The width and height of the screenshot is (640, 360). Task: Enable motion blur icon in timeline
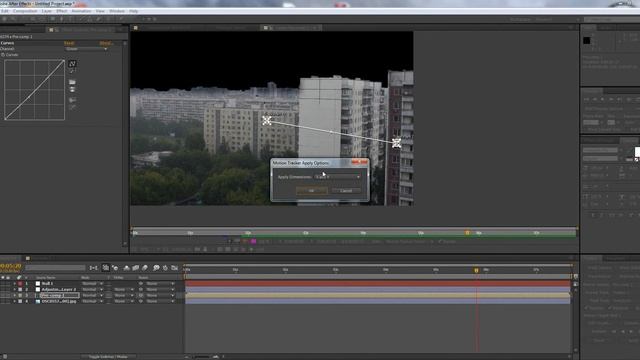(x=145, y=268)
